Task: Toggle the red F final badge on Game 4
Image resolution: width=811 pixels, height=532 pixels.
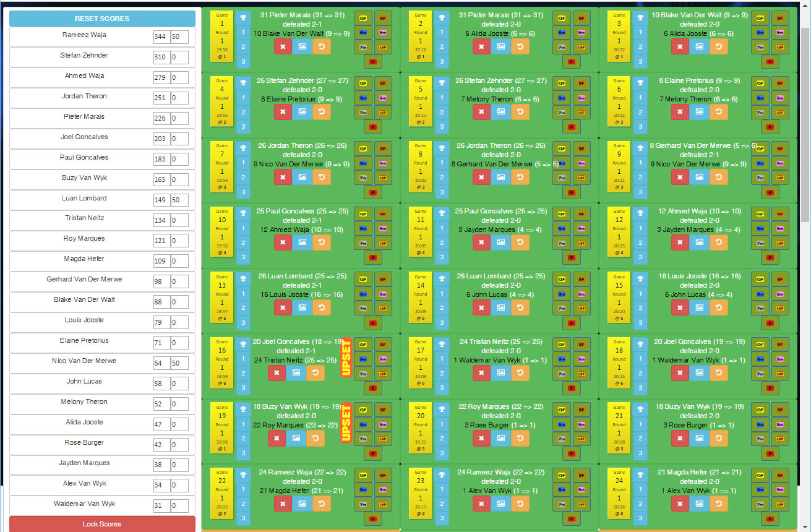Action: pyautogui.click(x=373, y=127)
